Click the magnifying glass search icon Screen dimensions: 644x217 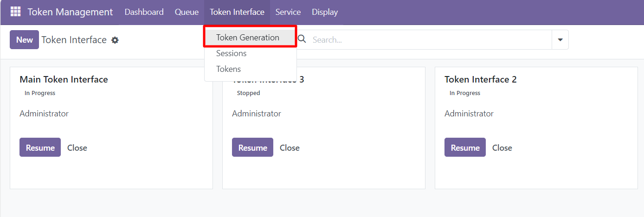click(302, 39)
